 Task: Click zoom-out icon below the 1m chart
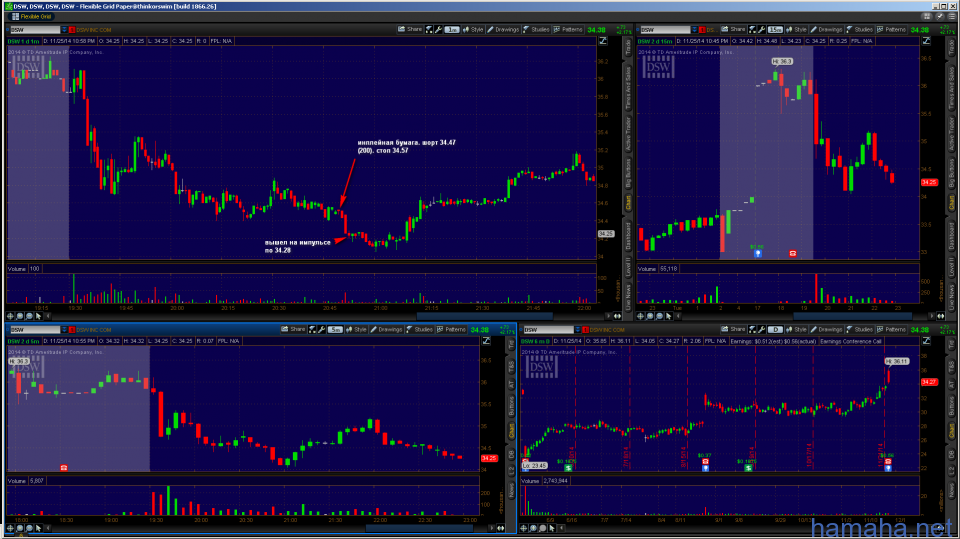tap(29, 316)
